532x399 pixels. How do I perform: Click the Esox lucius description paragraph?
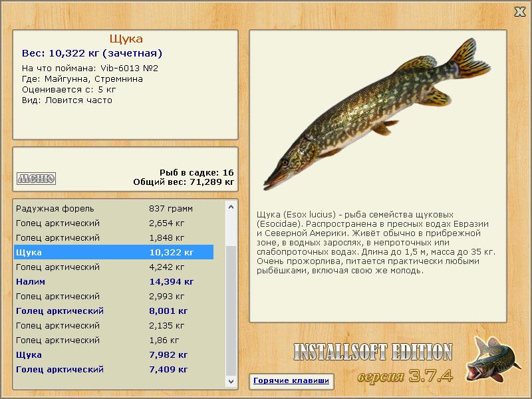[x=376, y=242]
